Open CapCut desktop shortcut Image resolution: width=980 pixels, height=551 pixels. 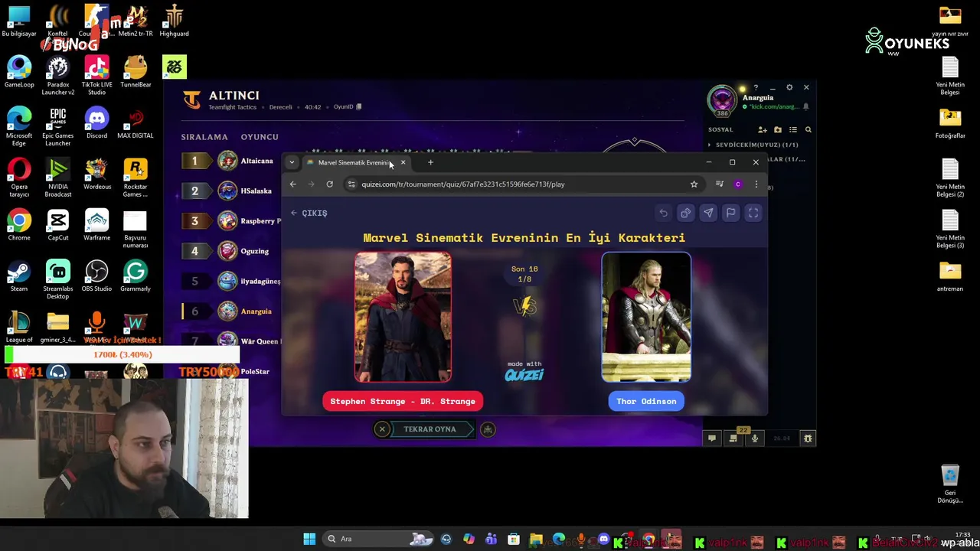coord(58,224)
